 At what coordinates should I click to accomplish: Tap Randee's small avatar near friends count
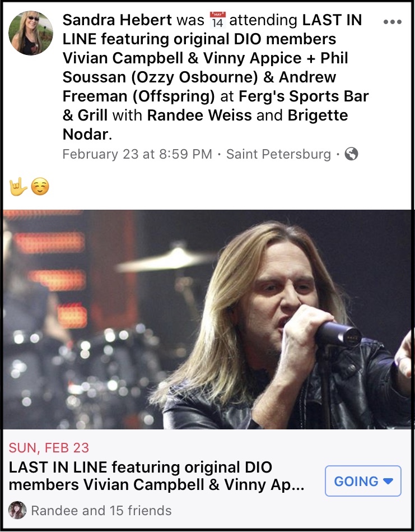17,510
